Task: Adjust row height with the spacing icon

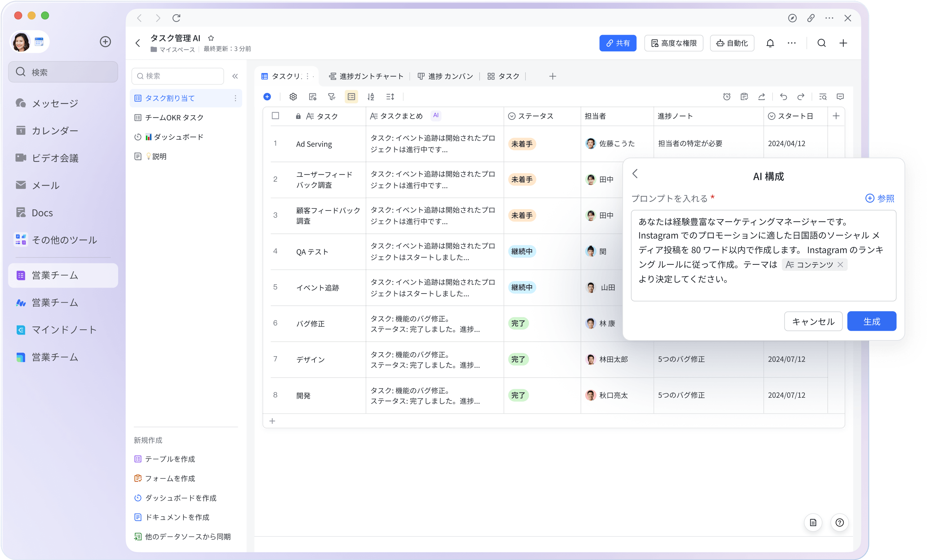Action: coord(390,97)
